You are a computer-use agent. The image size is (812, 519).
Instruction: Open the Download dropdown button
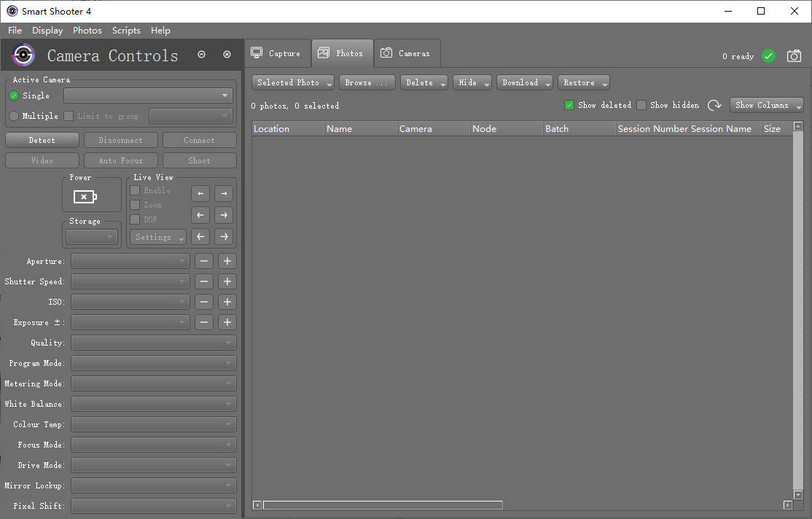click(525, 82)
